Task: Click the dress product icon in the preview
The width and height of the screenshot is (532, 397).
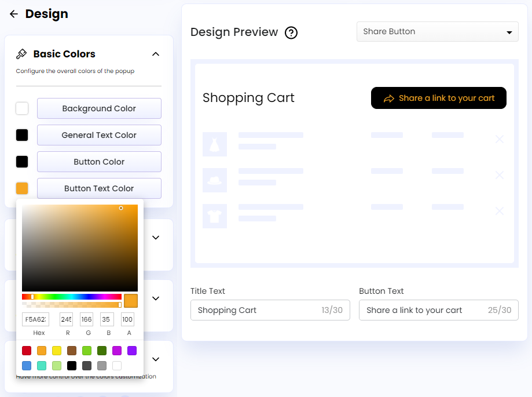Action: coord(215,144)
